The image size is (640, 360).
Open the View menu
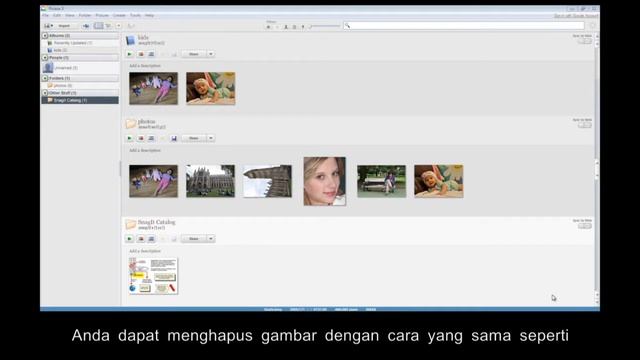coord(70,16)
